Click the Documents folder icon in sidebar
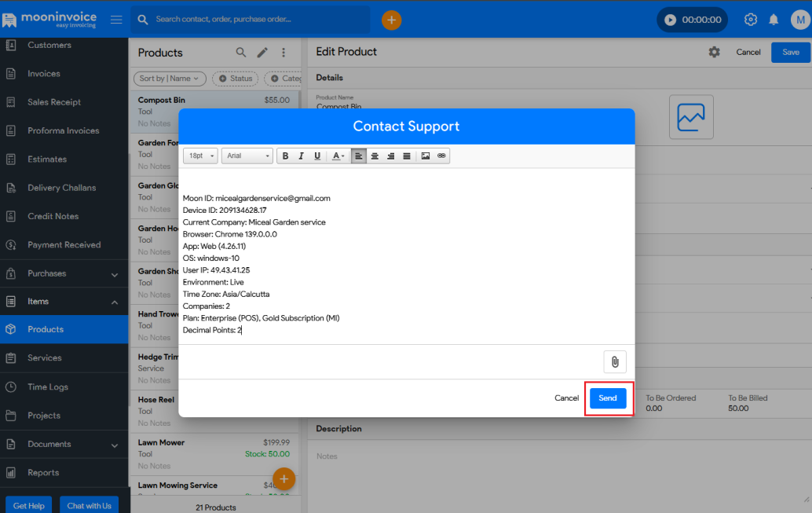This screenshot has height=513, width=812. point(11,444)
